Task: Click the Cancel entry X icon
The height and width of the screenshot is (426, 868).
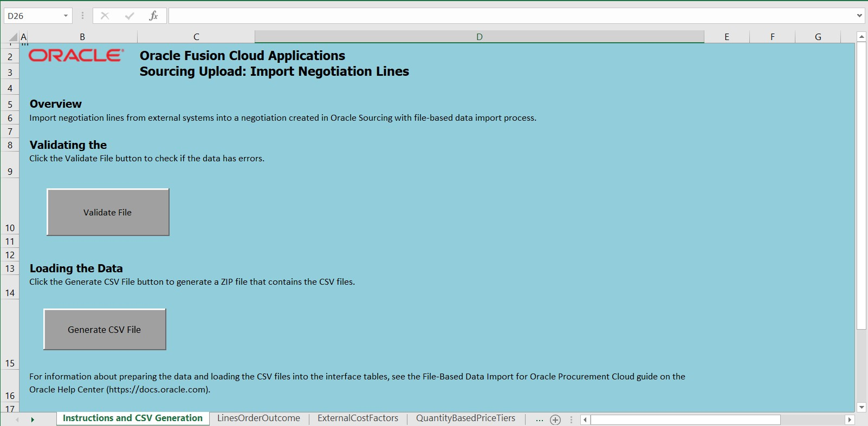Action: coord(105,16)
